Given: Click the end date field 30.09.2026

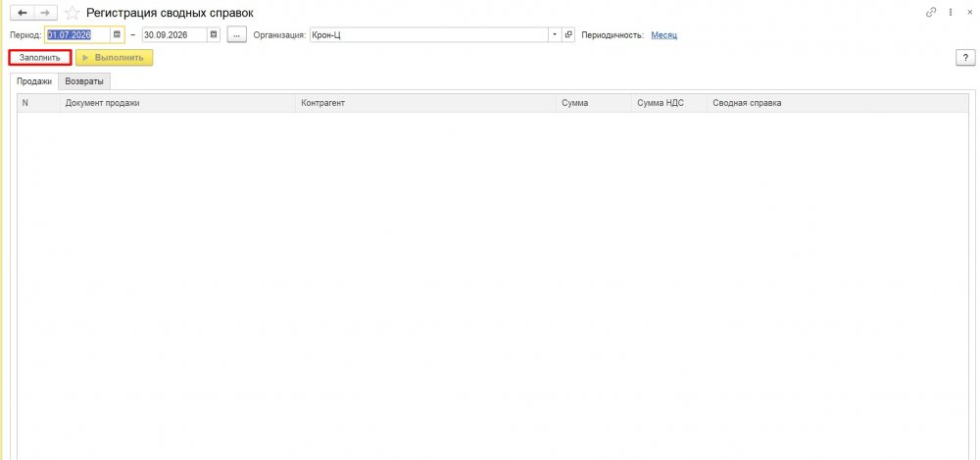Looking at the screenshot, I should point(174,35).
